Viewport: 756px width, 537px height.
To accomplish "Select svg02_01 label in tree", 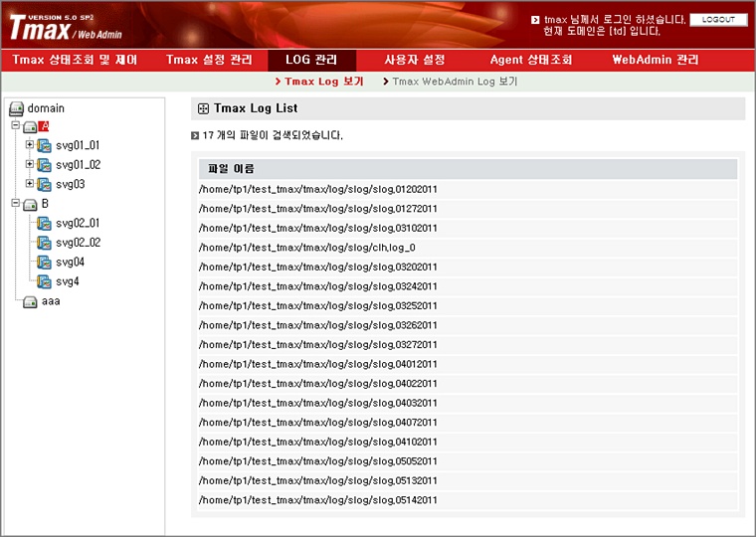I will (78, 223).
